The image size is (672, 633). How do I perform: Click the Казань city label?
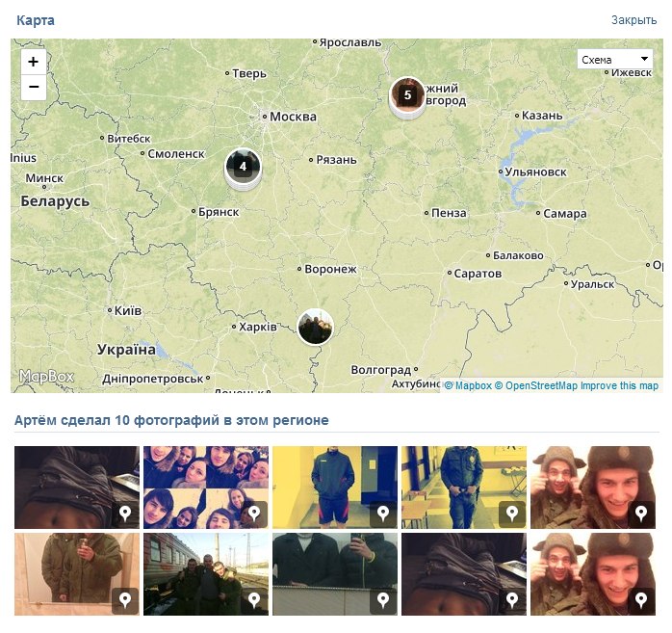(x=542, y=116)
